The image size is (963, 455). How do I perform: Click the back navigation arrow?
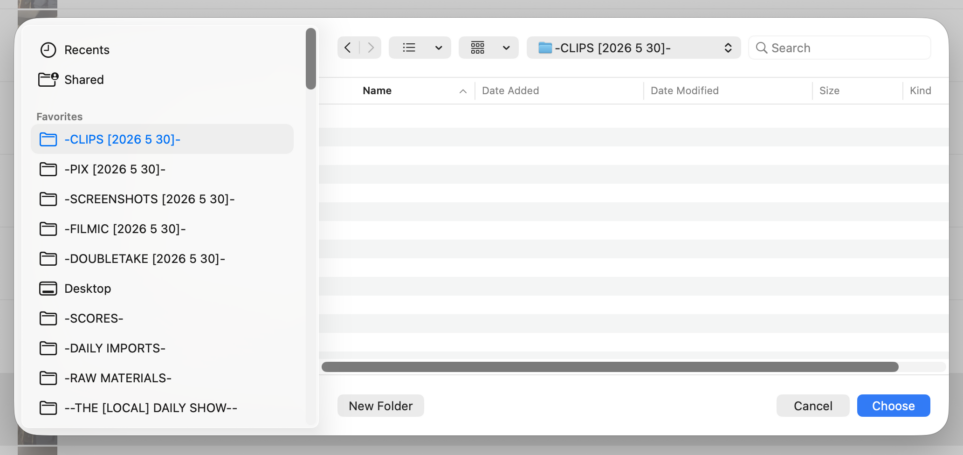(x=348, y=48)
